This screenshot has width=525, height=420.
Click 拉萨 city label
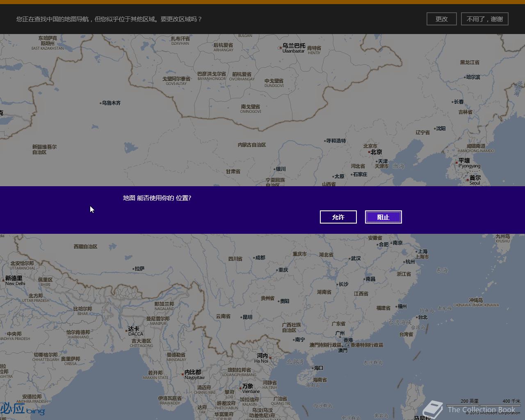pos(139,269)
